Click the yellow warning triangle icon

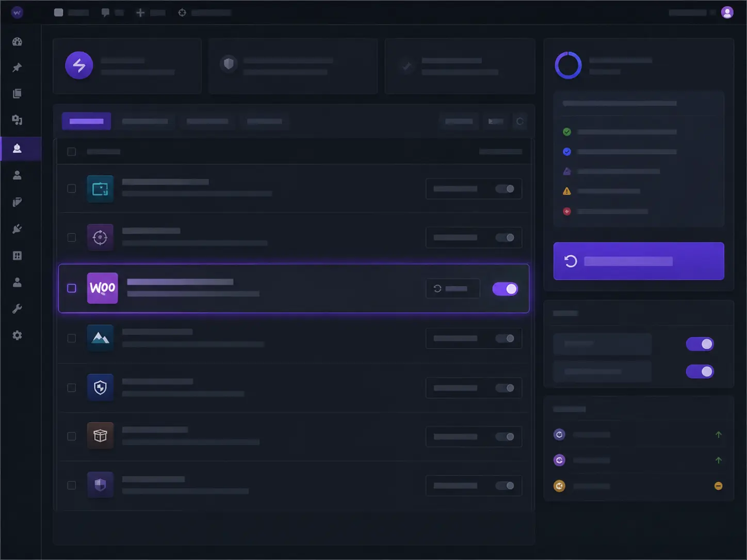(x=567, y=191)
